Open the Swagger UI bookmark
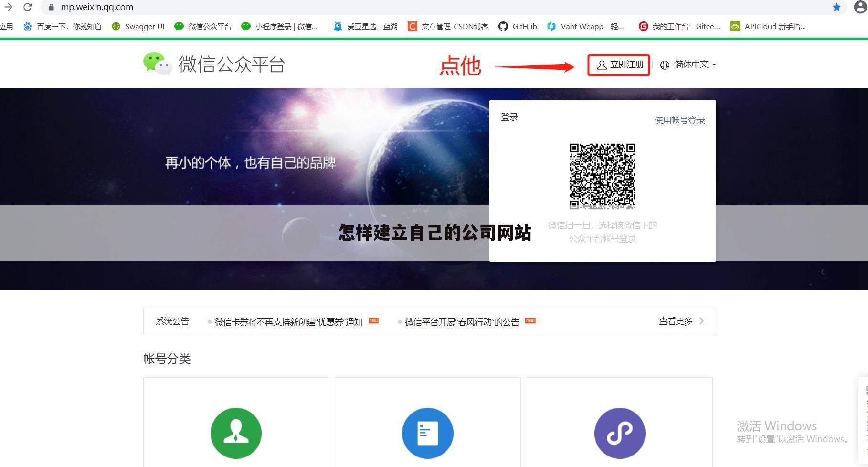This screenshot has height=467, width=868. 138,26
